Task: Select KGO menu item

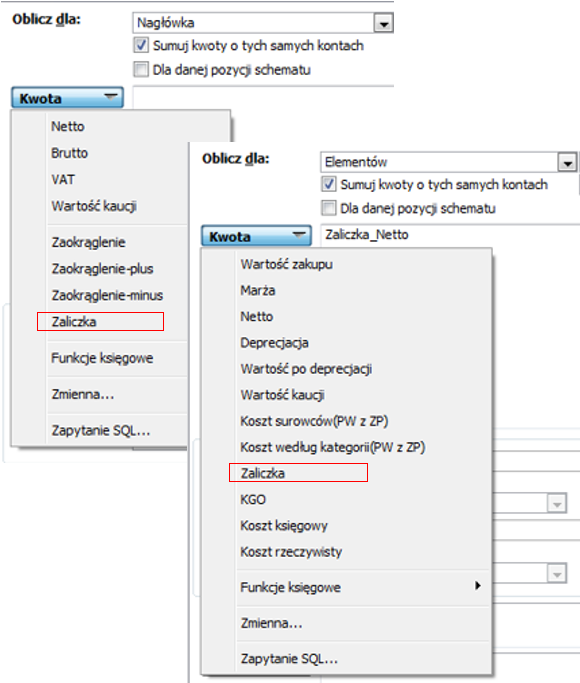Action: pos(253,499)
